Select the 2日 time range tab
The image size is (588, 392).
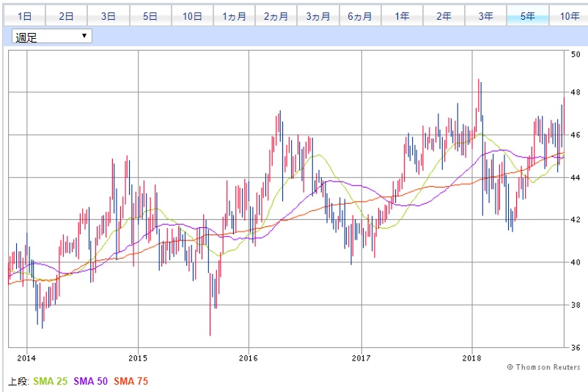point(67,15)
